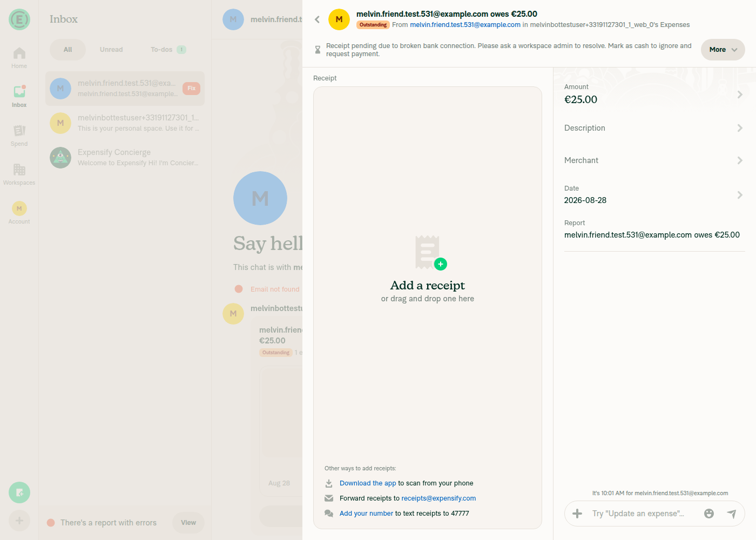This screenshot has height=540, width=756.
Task: Click the Report value text in the details panel
Action: click(x=652, y=235)
